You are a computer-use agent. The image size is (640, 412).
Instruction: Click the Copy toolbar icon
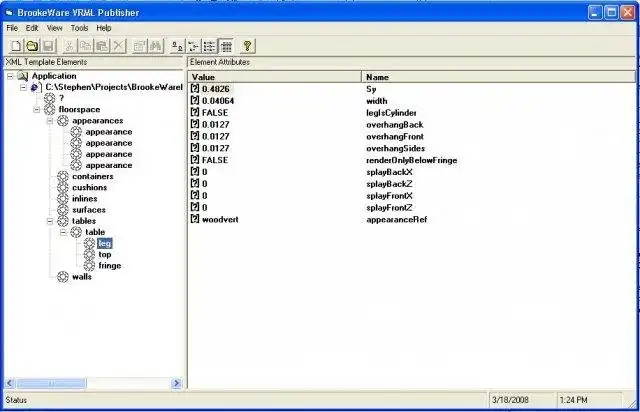click(x=86, y=46)
